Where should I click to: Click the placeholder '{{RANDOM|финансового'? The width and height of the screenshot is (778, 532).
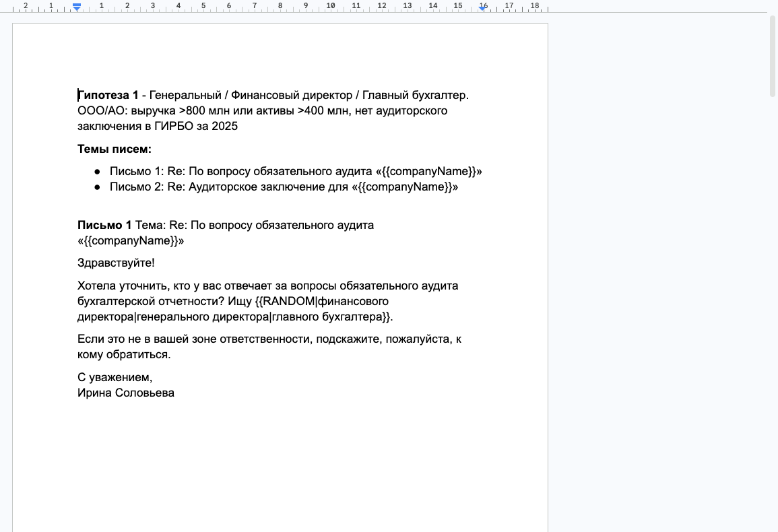click(321, 301)
